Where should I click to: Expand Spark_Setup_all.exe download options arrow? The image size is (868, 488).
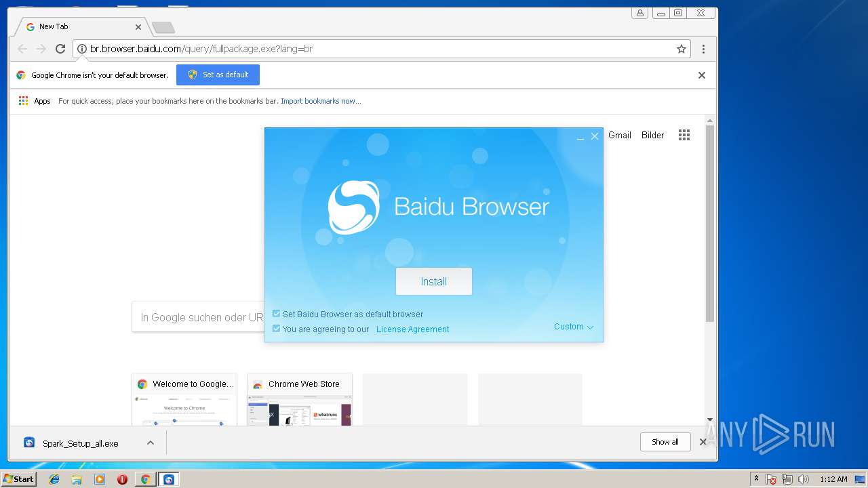pos(151,443)
